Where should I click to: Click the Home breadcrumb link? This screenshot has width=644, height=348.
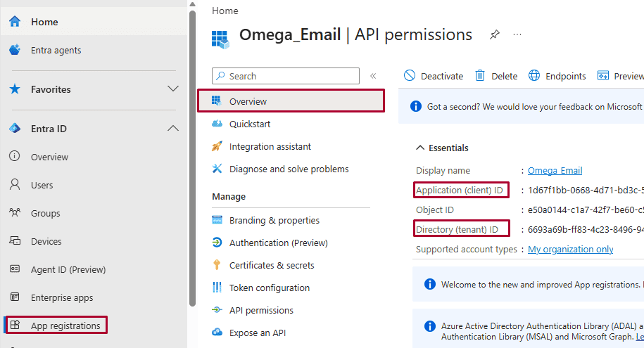[225, 11]
